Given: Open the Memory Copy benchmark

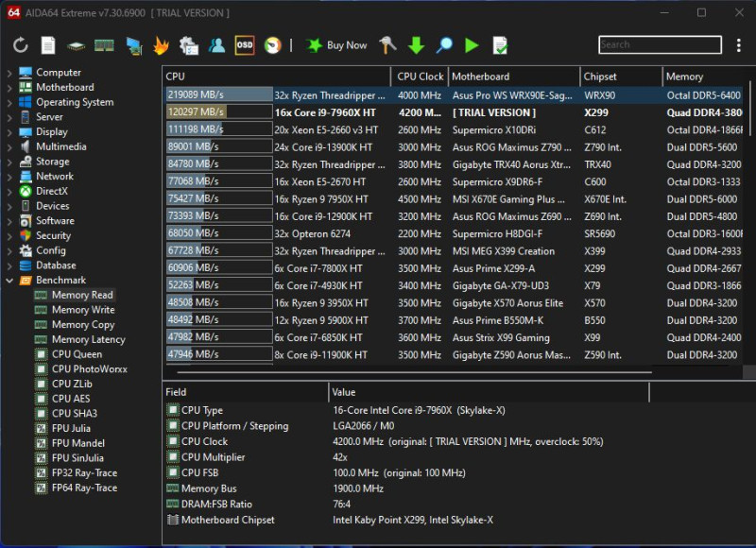Looking at the screenshot, I should (83, 325).
